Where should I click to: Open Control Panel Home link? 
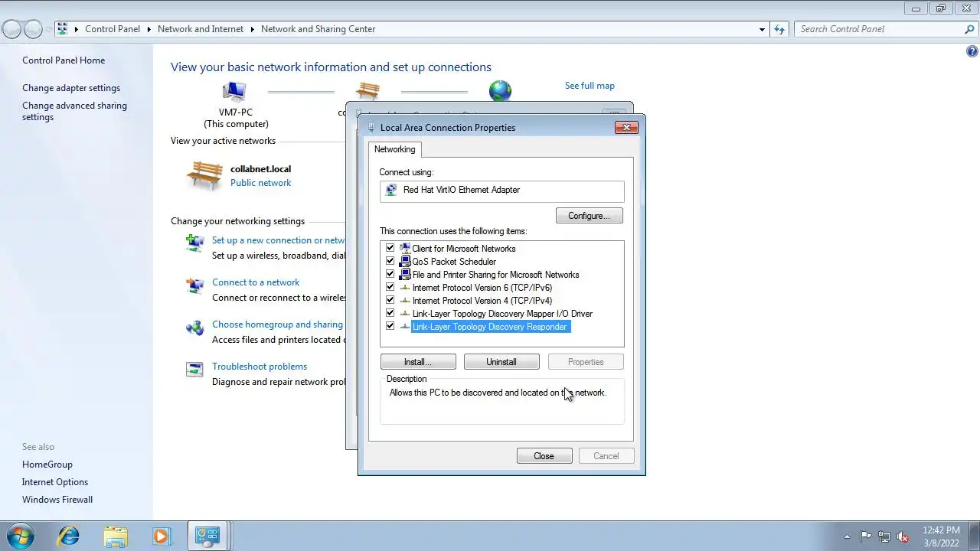pyautogui.click(x=64, y=60)
